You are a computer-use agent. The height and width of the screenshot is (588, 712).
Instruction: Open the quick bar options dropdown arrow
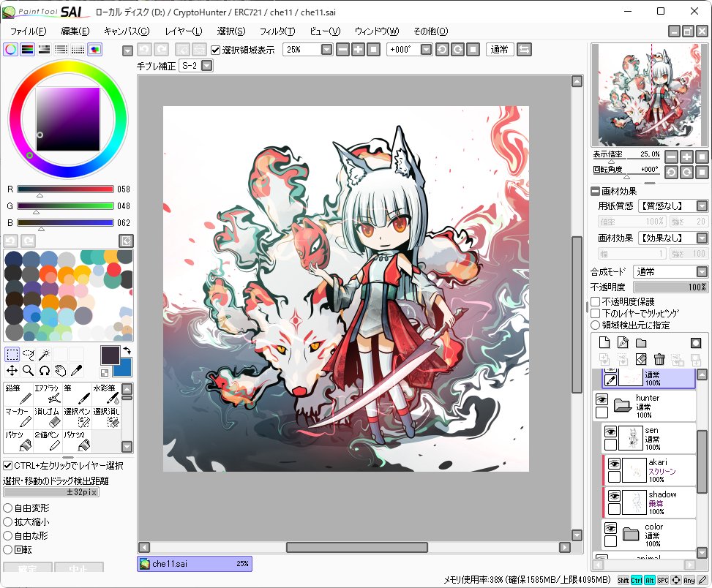pyautogui.click(x=127, y=50)
